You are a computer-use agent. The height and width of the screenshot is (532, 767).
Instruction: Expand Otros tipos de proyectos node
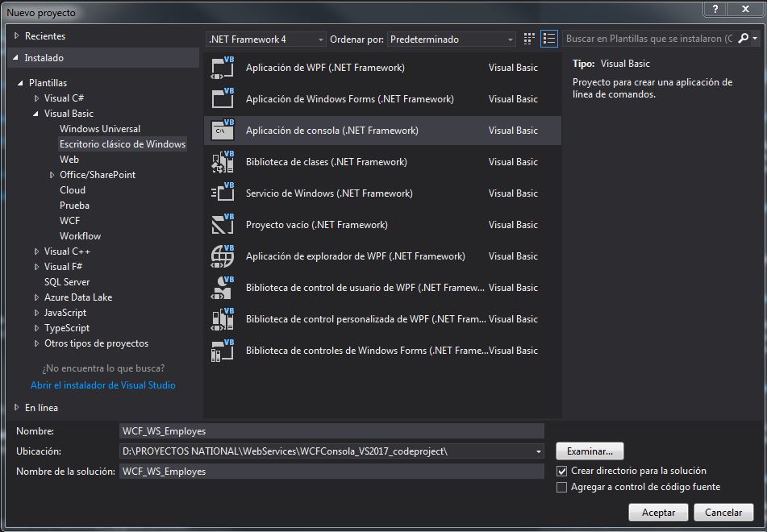[36, 343]
